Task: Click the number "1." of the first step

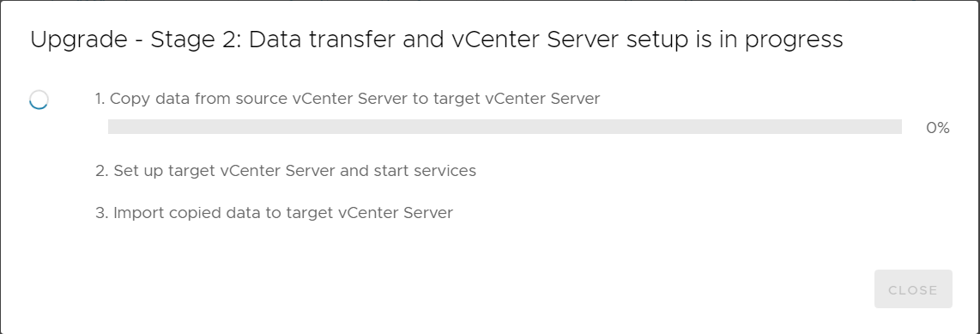Action: (100, 99)
